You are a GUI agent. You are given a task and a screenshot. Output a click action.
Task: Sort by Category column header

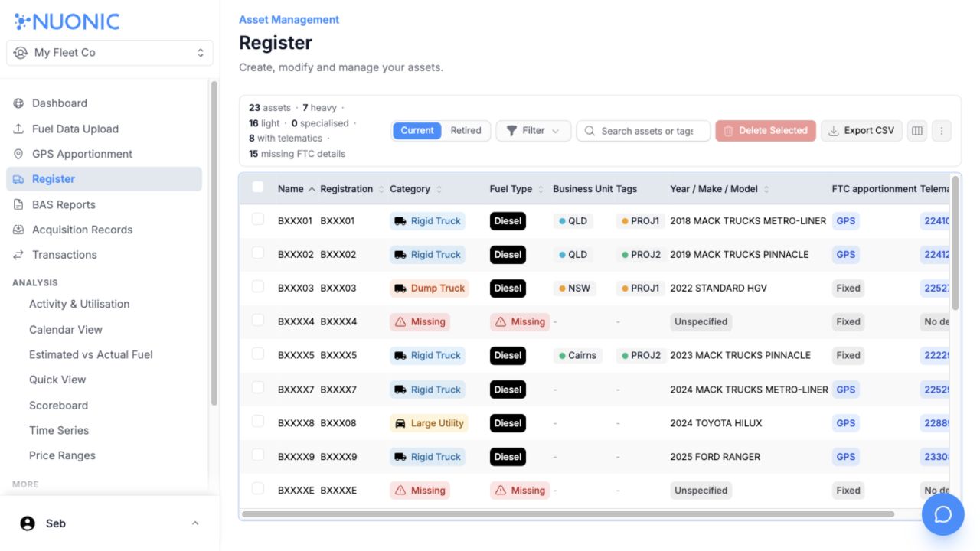click(416, 189)
